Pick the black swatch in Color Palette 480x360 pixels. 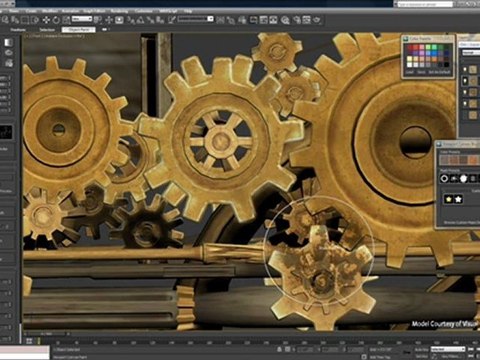click(x=447, y=65)
